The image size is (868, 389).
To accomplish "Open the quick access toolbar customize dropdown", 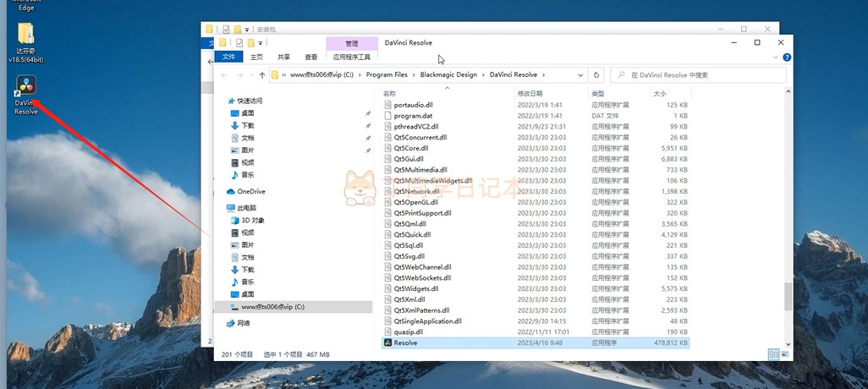I will point(261,42).
